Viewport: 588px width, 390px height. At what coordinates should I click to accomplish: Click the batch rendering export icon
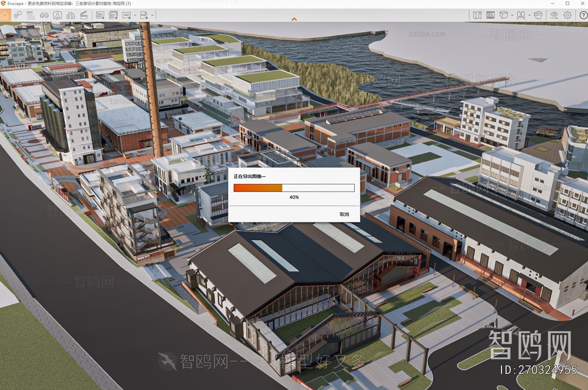coord(113,15)
